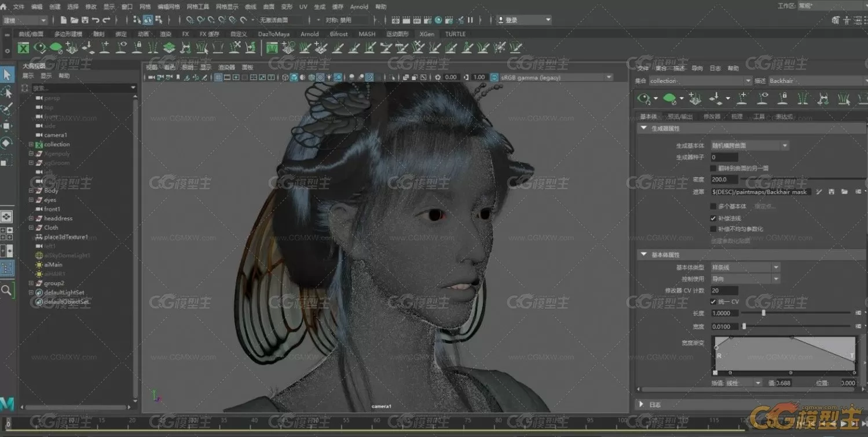Switch to 基本体 tab in XGen panel
Screen dimensions: 868x437
(647, 116)
